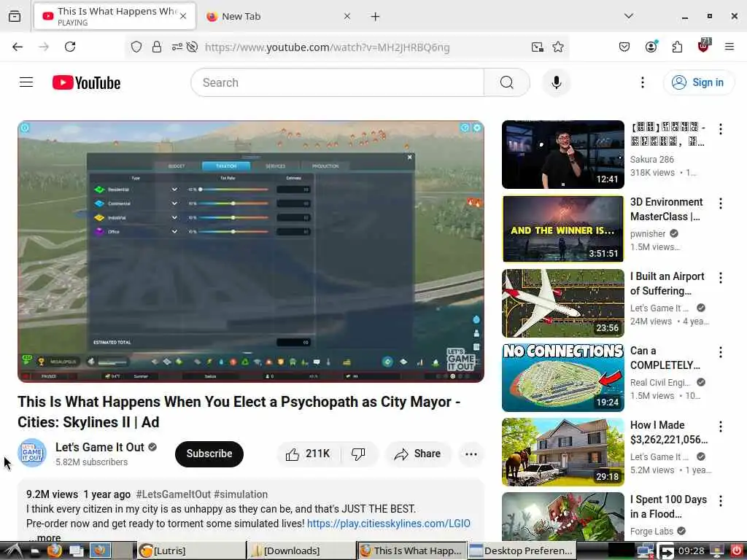Search with your voice microphone icon
Viewport: 747px width, 560px height.
pos(556,82)
